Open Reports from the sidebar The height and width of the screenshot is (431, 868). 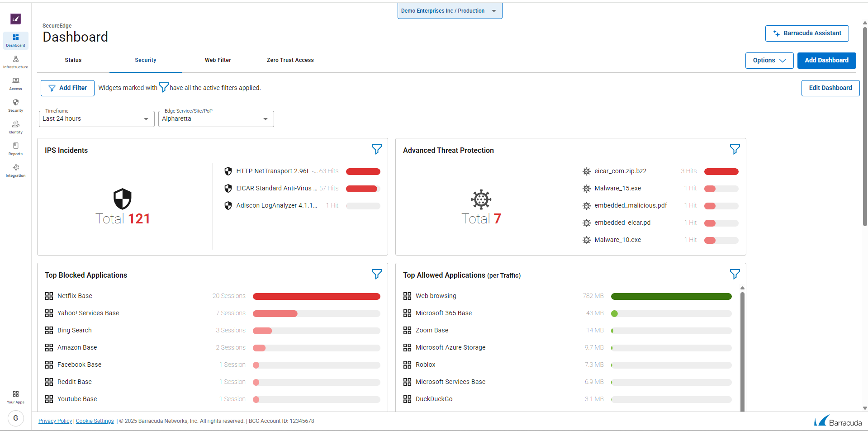(x=15, y=149)
